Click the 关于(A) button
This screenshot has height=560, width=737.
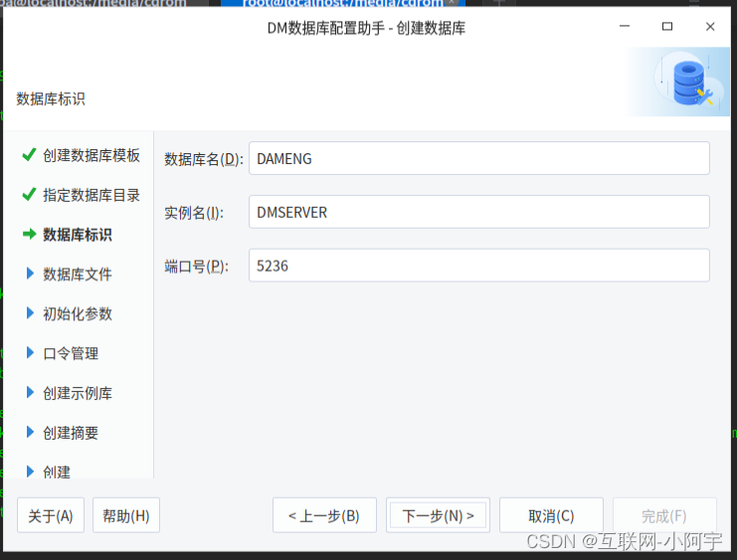(51, 515)
